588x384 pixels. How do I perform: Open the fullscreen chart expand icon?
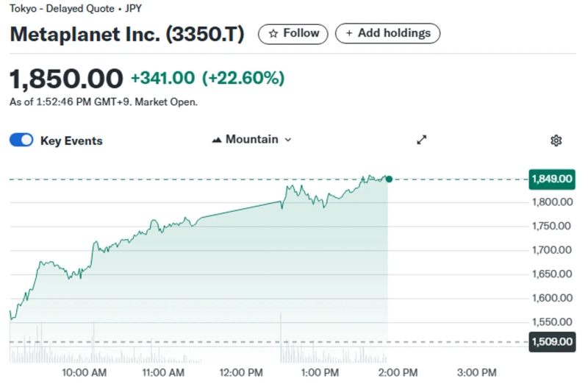(422, 140)
